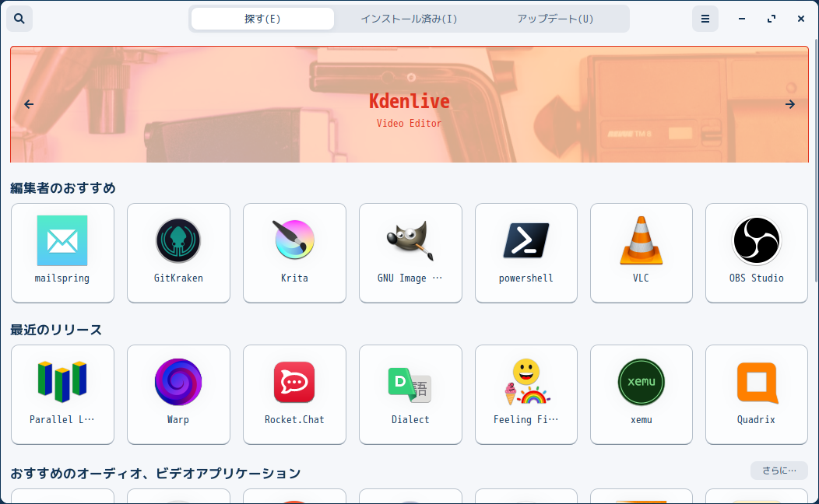
Task: Open the GNU Image (GIMP) app icon
Action: pos(410,240)
